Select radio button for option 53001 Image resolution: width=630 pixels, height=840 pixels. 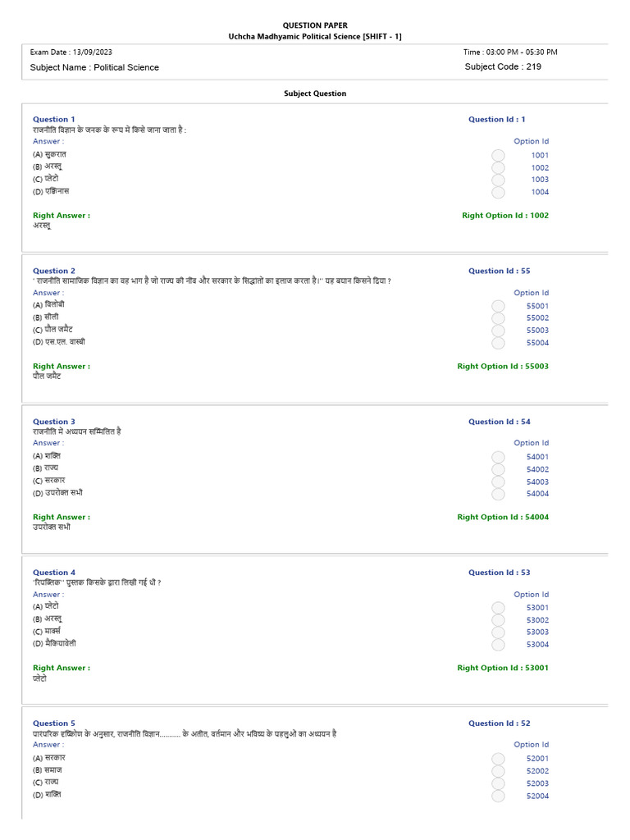[x=498, y=608]
